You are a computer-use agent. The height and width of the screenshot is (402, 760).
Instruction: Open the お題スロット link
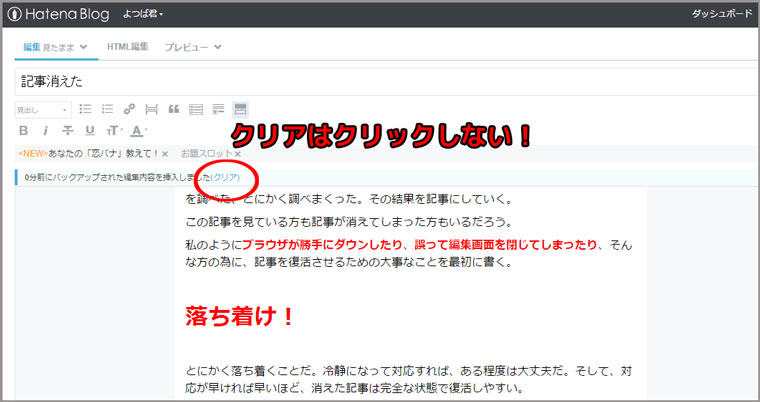tap(207, 153)
